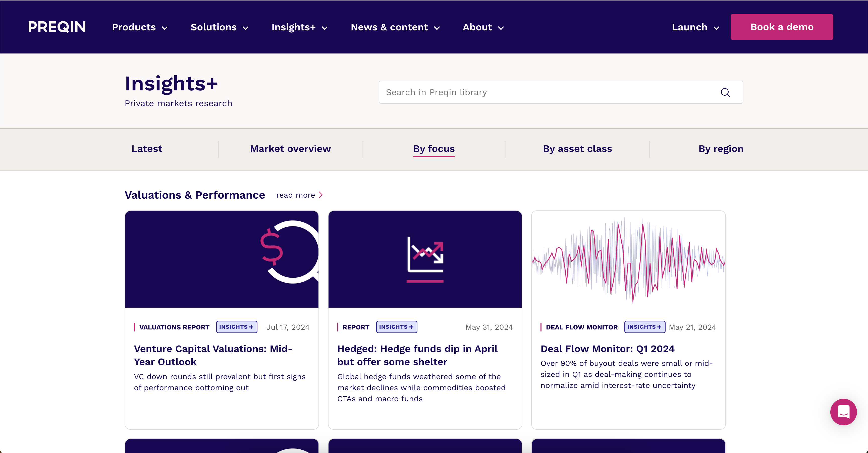868x453 pixels.
Task: Click the Insights+ badge on Hedged report card
Action: [x=397, y=327]
